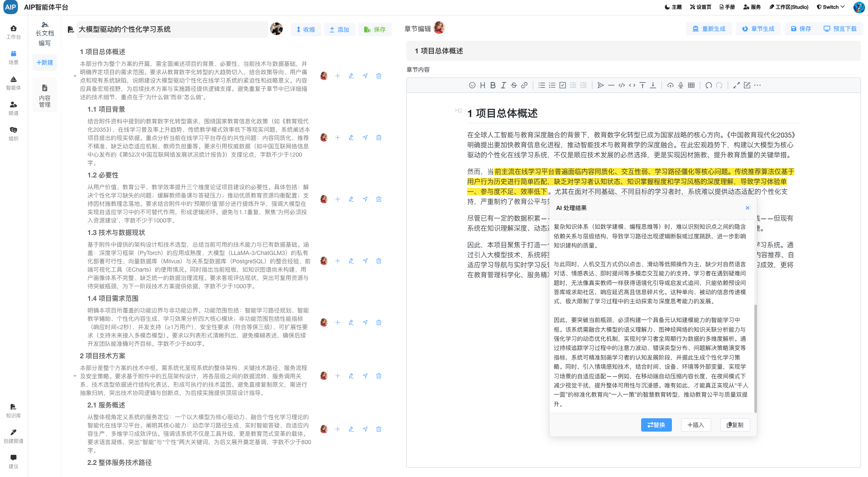
Task: Collapse the 1 项目总体概述 outline section
Action: [x=75, y=76]
